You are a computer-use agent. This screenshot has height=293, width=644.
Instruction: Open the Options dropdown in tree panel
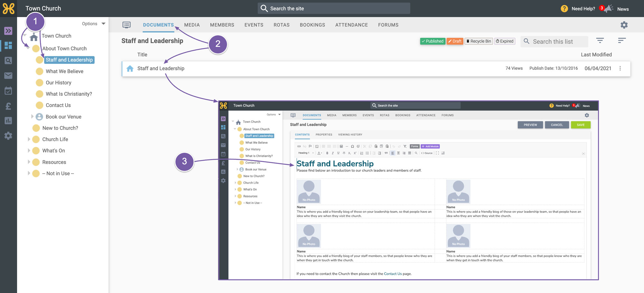93,24
